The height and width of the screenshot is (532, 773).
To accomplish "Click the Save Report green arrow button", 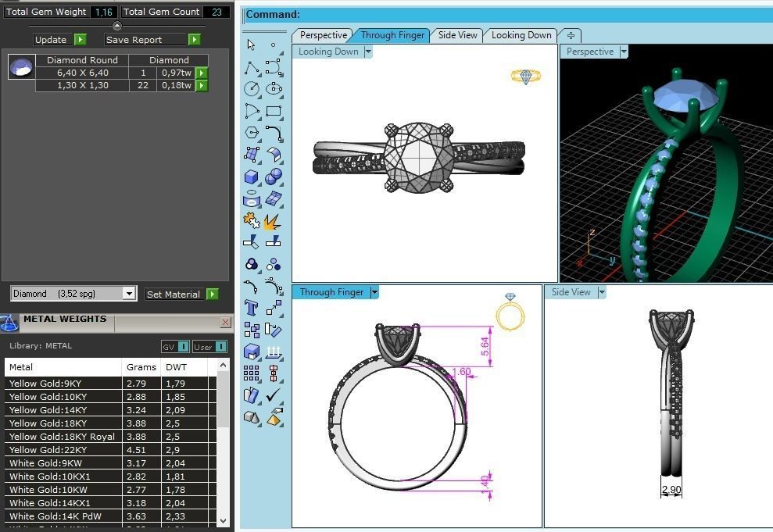I will click(195, 39).
